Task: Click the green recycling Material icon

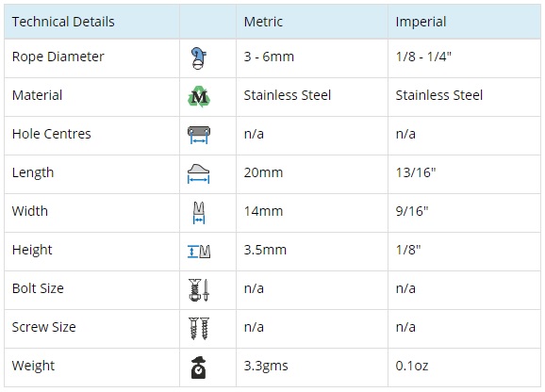Action: [x=199, y=96]
